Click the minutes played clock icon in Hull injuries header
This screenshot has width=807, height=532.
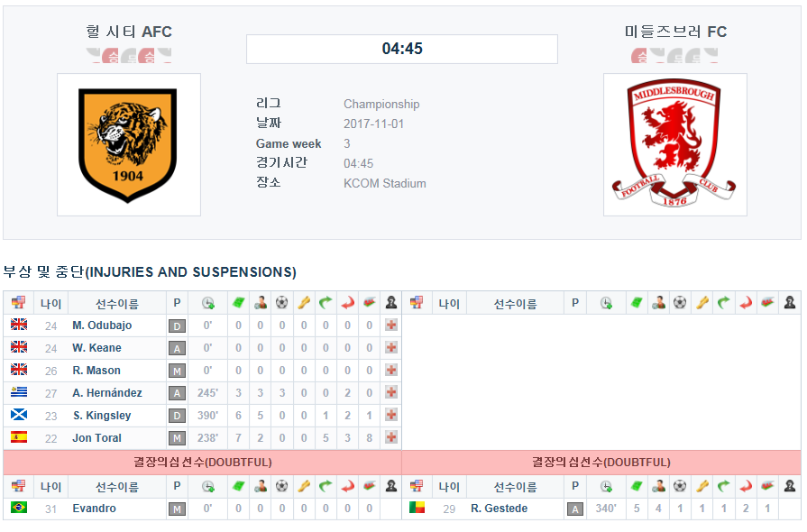tap(208, 303)
